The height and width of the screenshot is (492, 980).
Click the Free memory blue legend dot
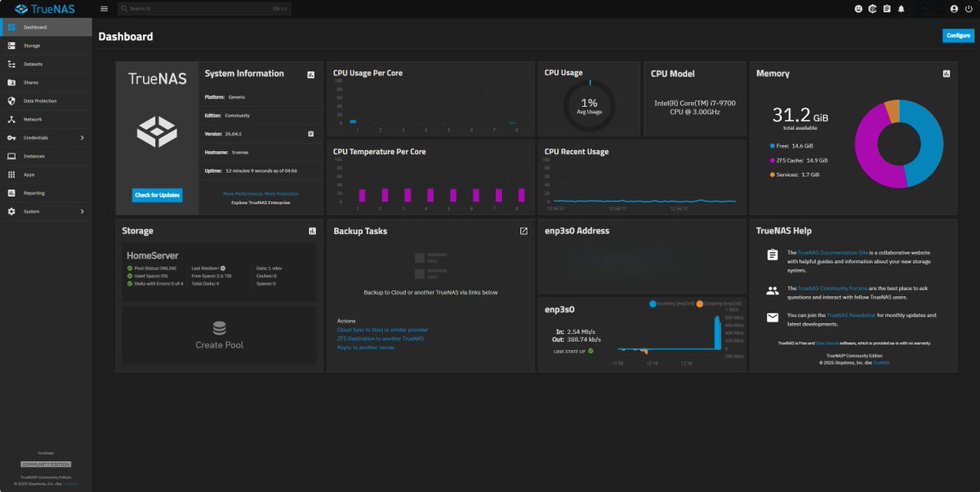(x=772, y=146)
